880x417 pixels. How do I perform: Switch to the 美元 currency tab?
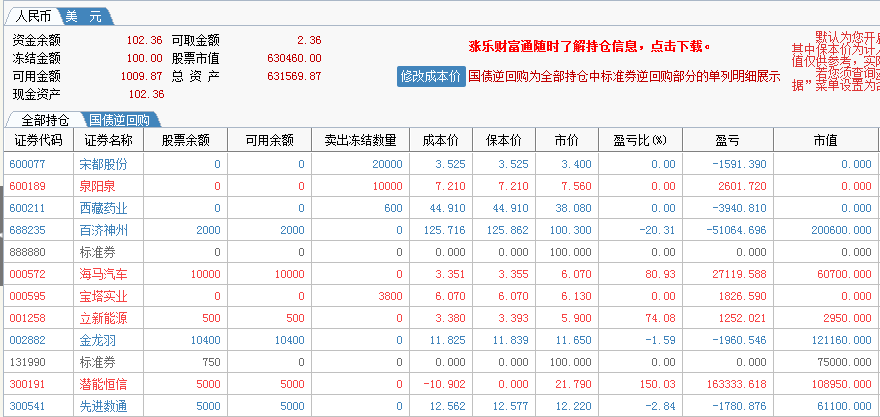click(x=84, y=17)
